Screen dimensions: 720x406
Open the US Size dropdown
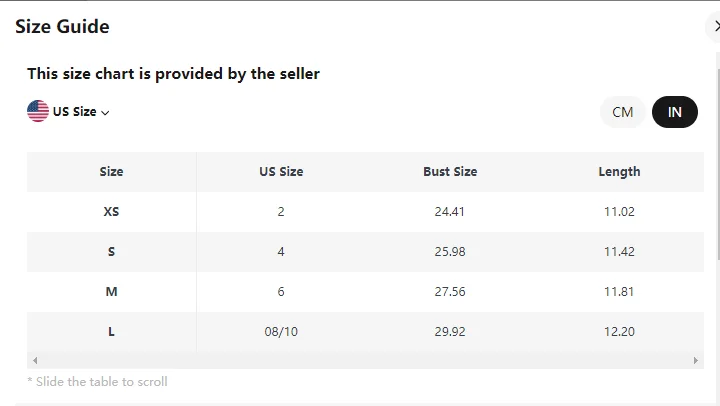click(75, 112)
